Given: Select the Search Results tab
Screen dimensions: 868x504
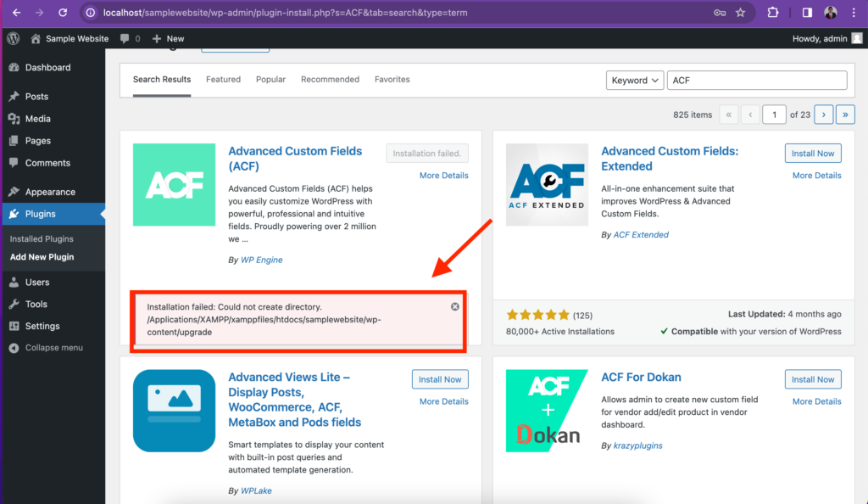Looking at the screenshot, I should pyautogui.click(x=162, y=80).
